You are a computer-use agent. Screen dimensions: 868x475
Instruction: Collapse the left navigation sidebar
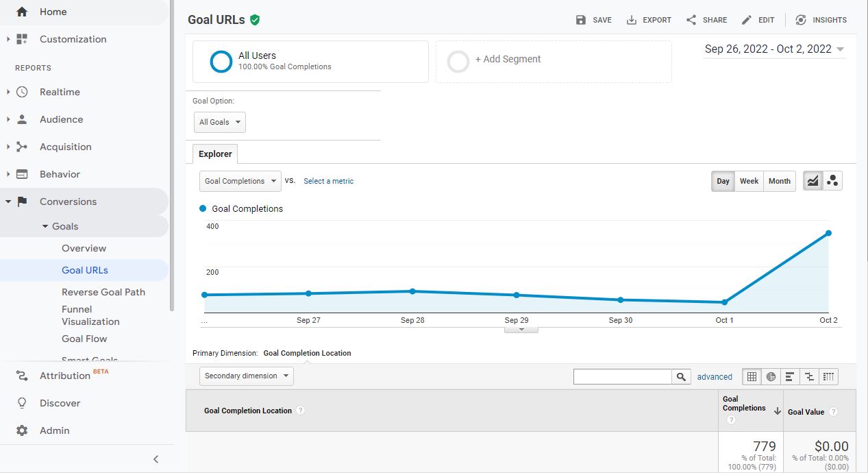click(x=156, y=459)
